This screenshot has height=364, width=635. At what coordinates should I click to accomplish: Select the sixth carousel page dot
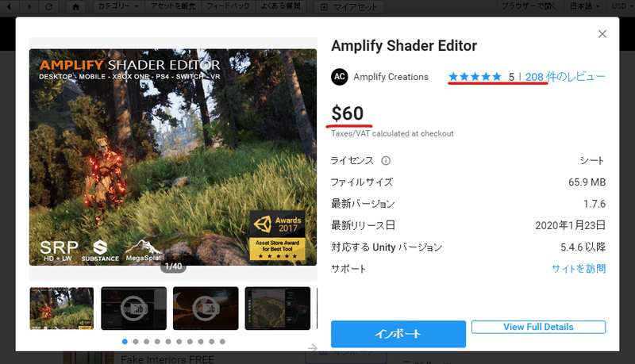click(x=179, y=342)
